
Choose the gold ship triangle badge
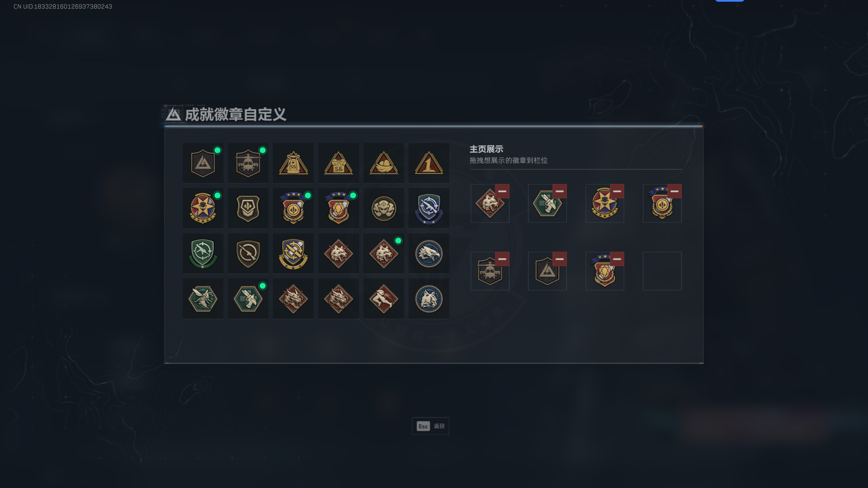pos(383,163)
